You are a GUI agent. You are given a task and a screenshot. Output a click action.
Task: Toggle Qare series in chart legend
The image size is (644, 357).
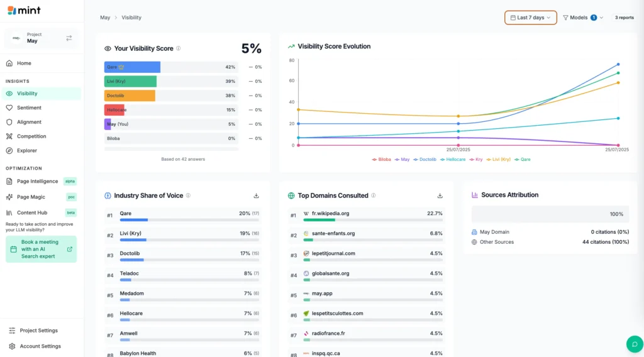(x=522, y=160)
